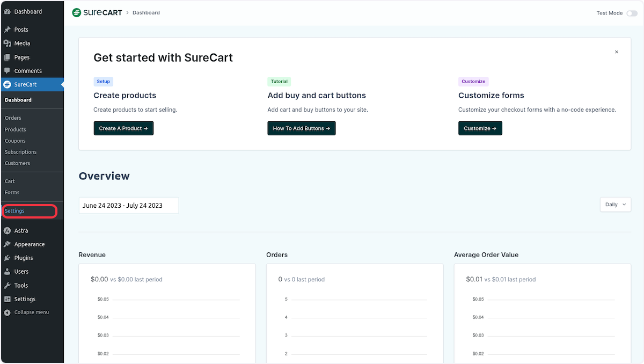Screen dimensions: 644x364
Task: Click the SureCart logo in the top bar
Action: [97, 12]
